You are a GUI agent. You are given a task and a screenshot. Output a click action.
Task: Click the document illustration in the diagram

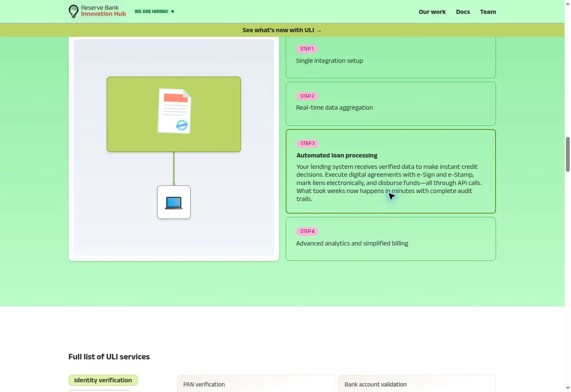[175, 111]
